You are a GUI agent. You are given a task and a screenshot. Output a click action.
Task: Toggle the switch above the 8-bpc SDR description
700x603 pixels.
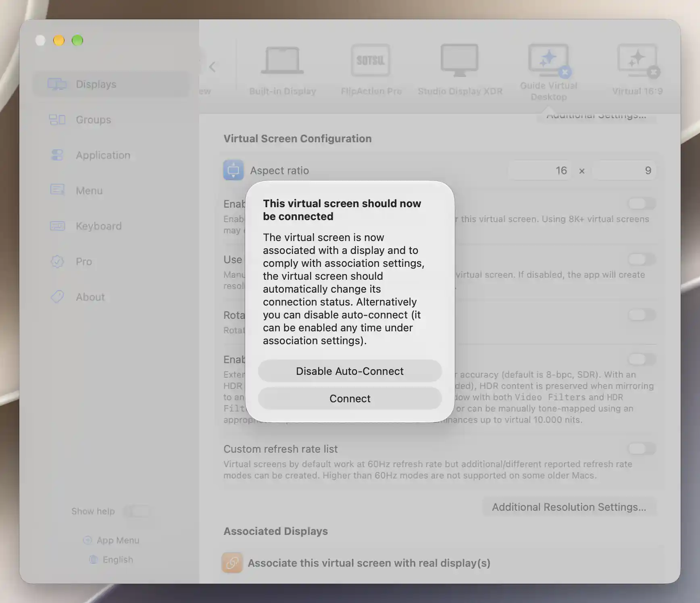[x=642, y=359]
